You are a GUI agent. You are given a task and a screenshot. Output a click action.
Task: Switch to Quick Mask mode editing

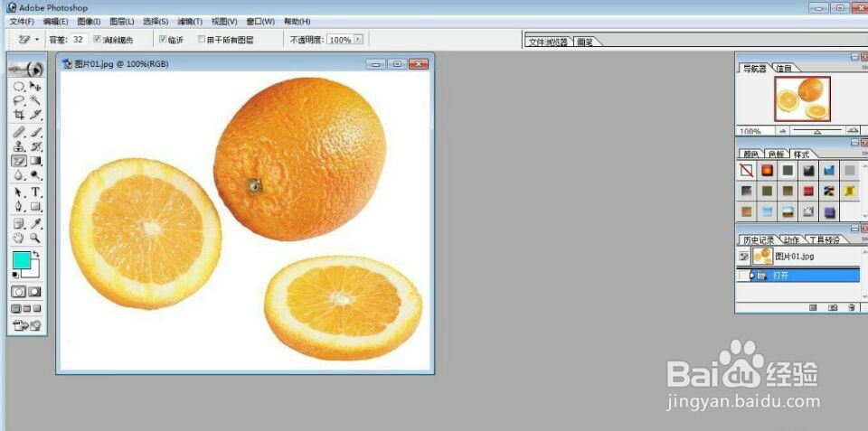coord(35,292)
